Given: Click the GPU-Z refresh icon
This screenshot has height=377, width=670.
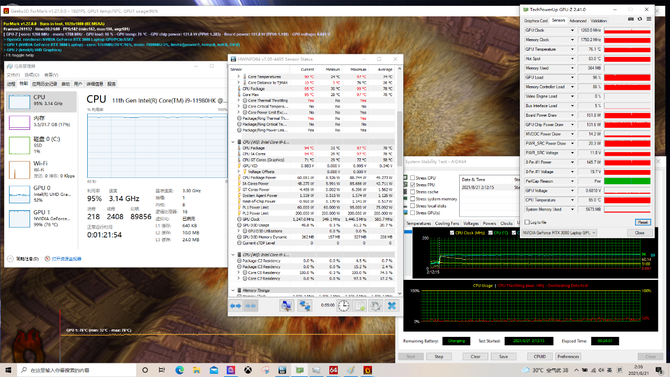Looking at the screenshot, I should 640,19.
